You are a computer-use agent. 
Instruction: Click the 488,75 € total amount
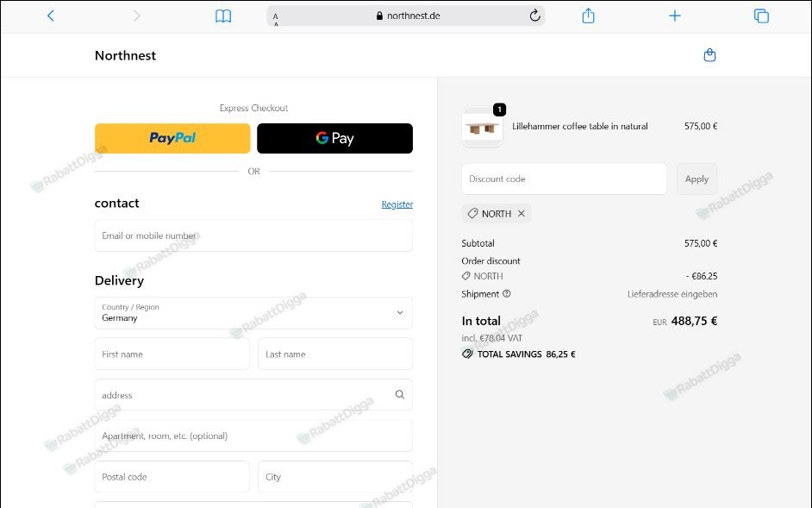[694, 321]
